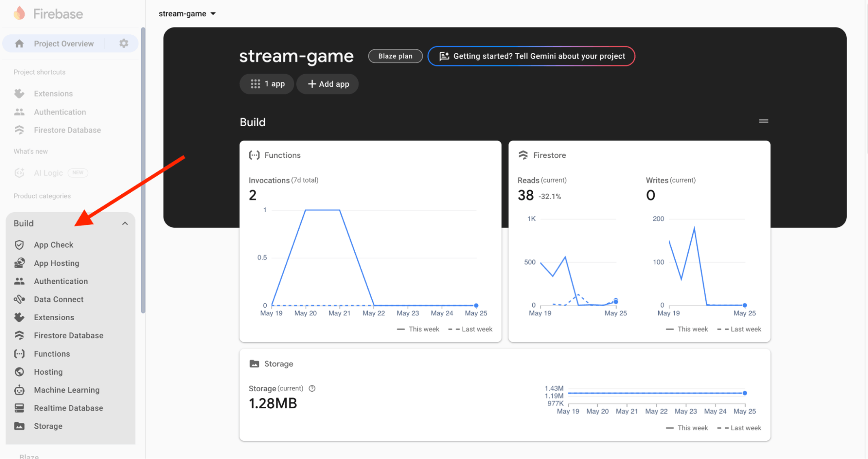Screen dimensions: 868x459
Task: Click the Hosting globe icon
Action: coord(19,372)
